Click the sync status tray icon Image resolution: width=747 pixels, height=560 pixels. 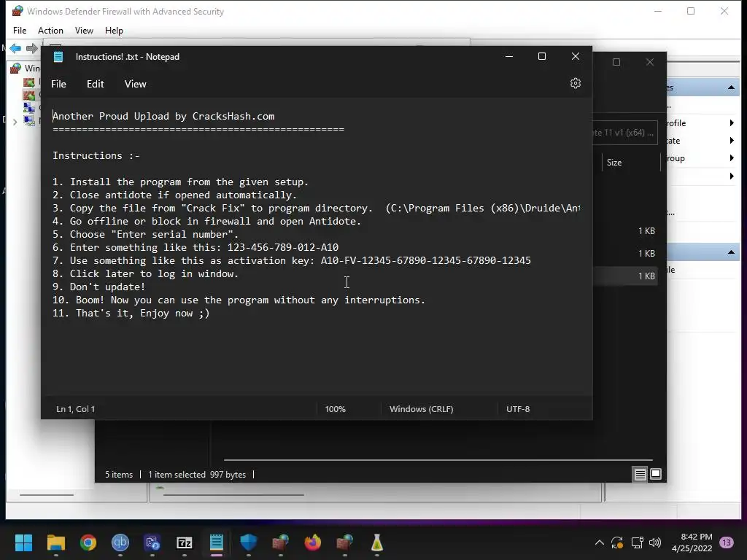click(x=617, y=542)
